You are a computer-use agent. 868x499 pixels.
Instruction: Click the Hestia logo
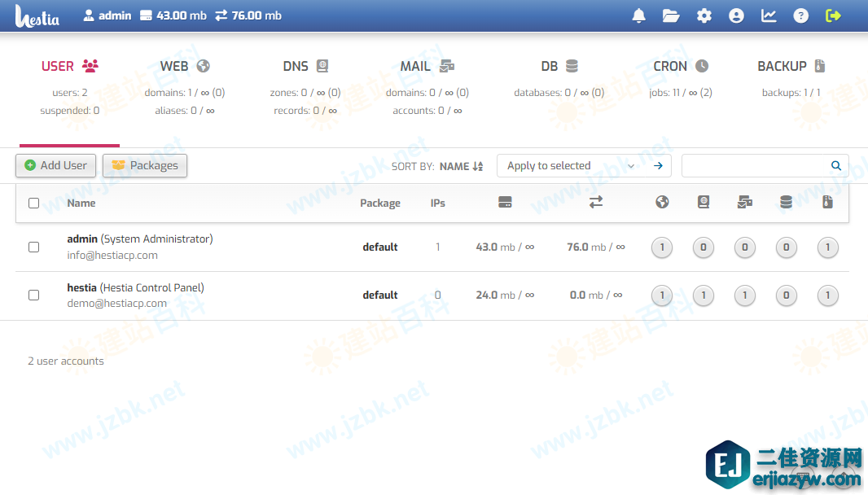pos(38,16)
